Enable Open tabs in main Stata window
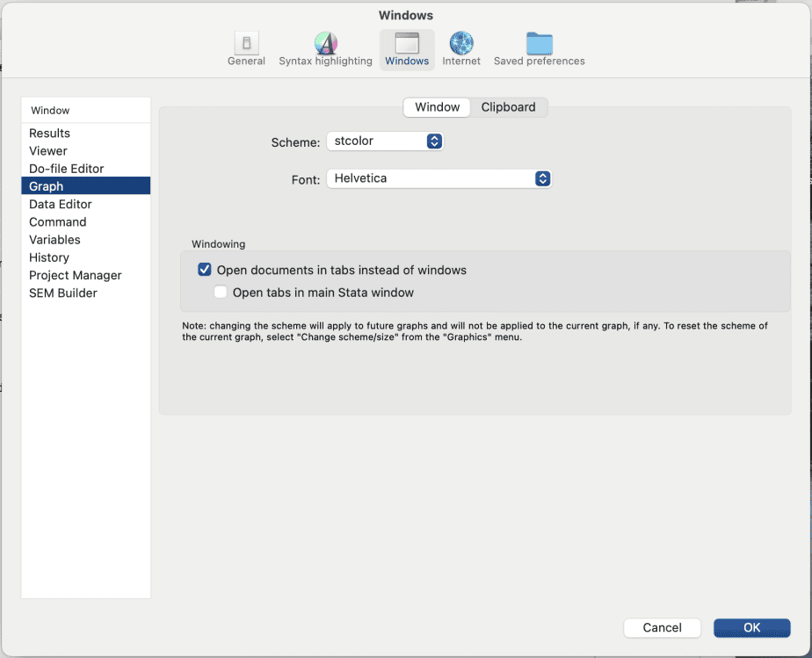 (221, 293)
